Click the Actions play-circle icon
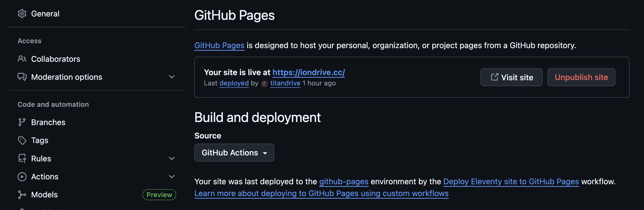This screenshot has height=210, width=644. (x=22, y=177)
